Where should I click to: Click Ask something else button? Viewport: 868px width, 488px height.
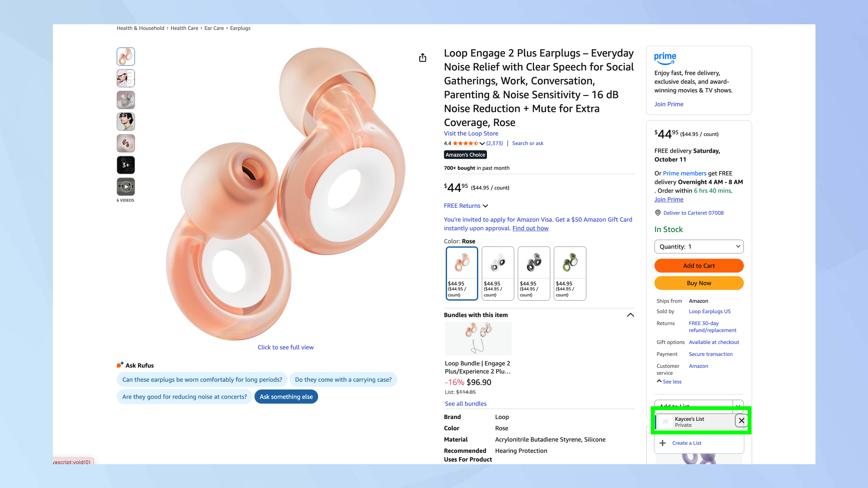286,397
